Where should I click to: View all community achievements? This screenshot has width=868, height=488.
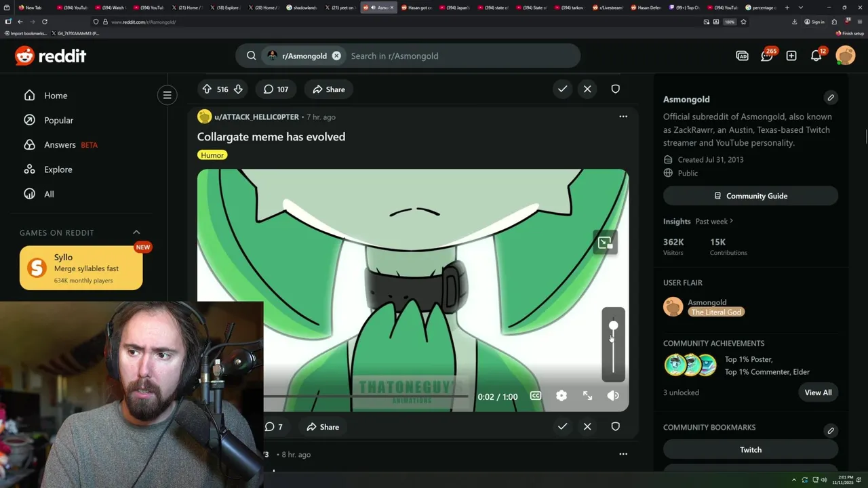818,392
